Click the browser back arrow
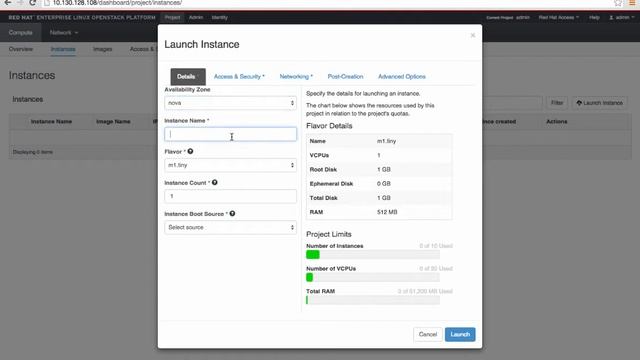The height and width of the screenshot is (360, 640). coord(7,3)
